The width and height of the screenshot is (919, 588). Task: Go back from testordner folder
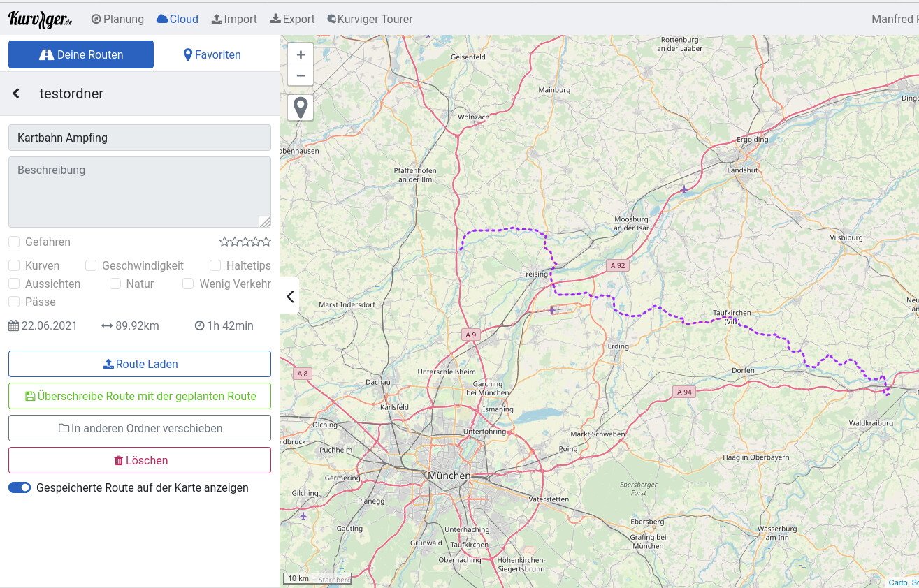pos(16,94)
